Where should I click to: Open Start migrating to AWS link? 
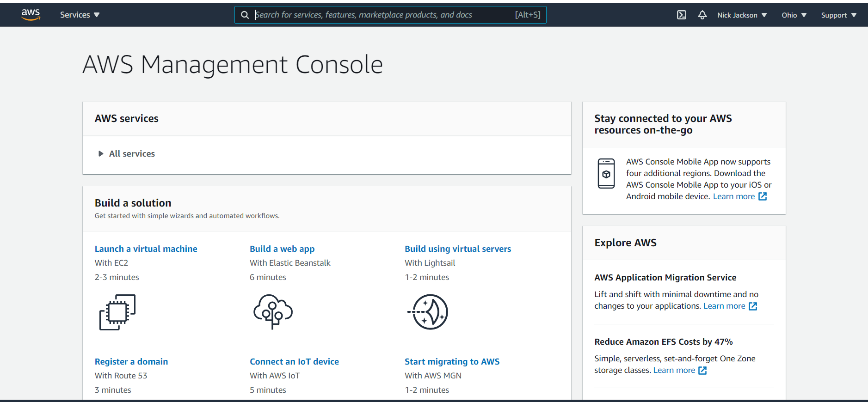point(452,361)
